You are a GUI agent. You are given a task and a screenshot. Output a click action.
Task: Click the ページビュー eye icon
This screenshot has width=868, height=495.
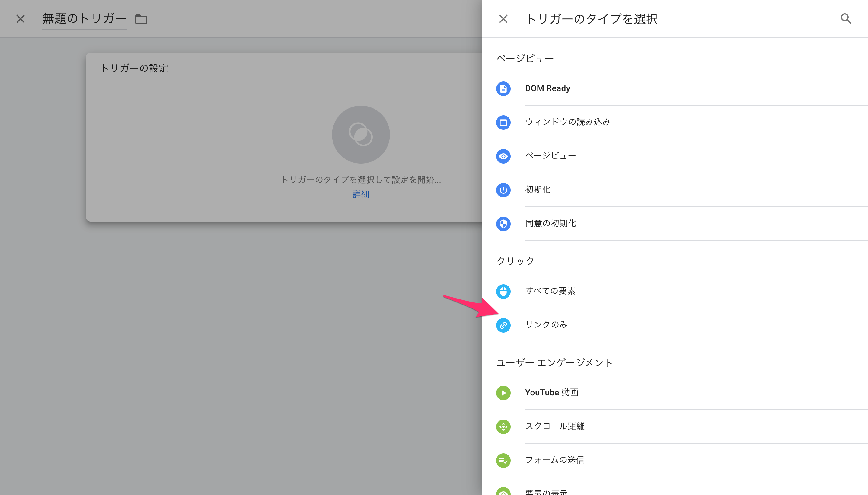[503, 156]
